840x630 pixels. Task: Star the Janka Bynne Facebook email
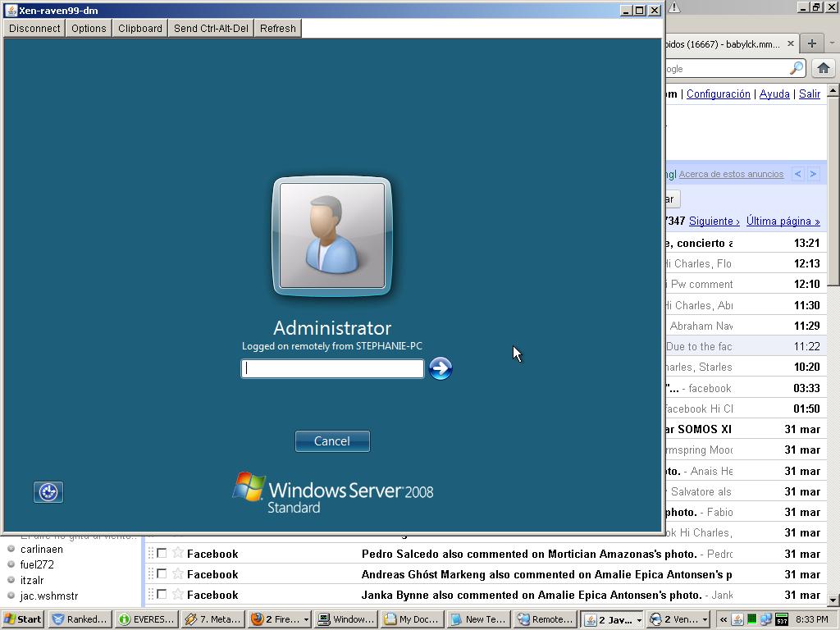click(178, 595)
